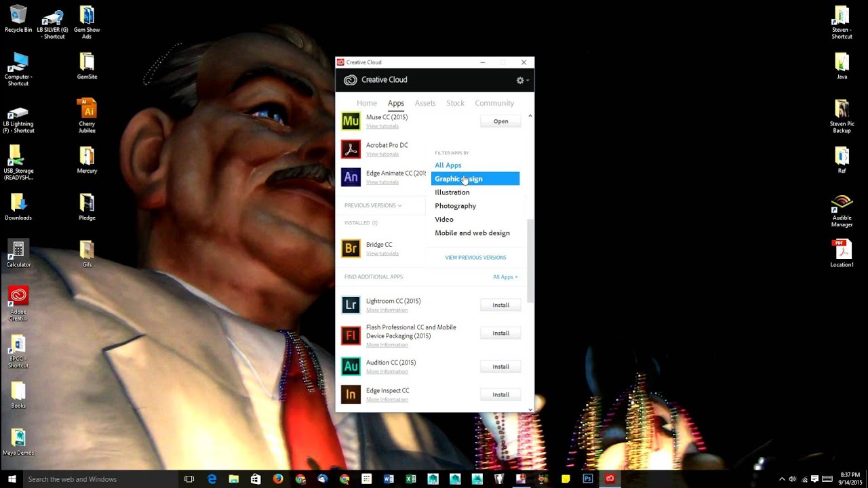Click the Acrobat Pro DC app icon

point(351,149)
